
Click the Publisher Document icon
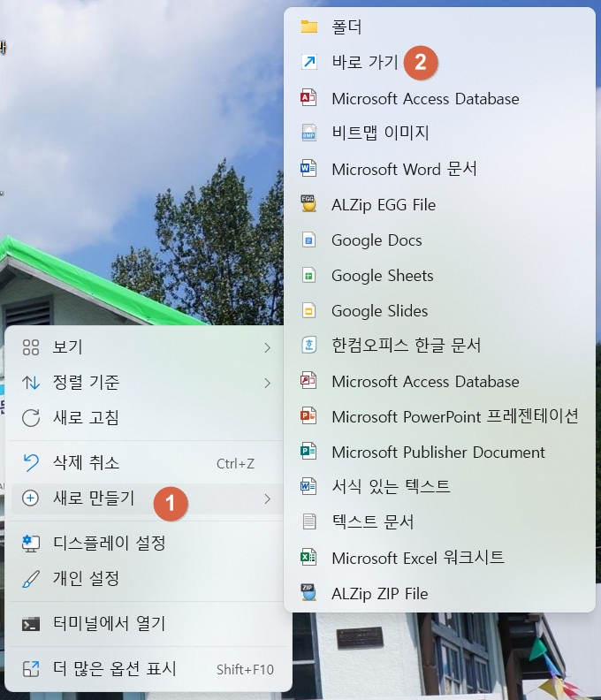(x=308, y=452)
